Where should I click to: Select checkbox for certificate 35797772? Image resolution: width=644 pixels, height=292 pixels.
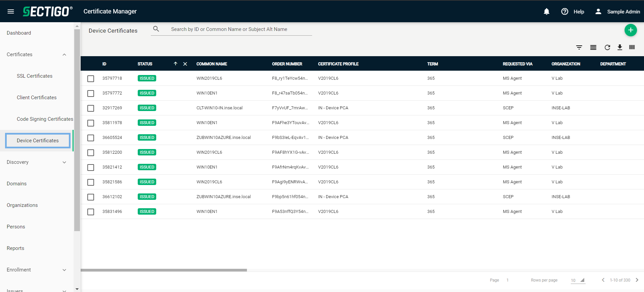click(91, 94)
